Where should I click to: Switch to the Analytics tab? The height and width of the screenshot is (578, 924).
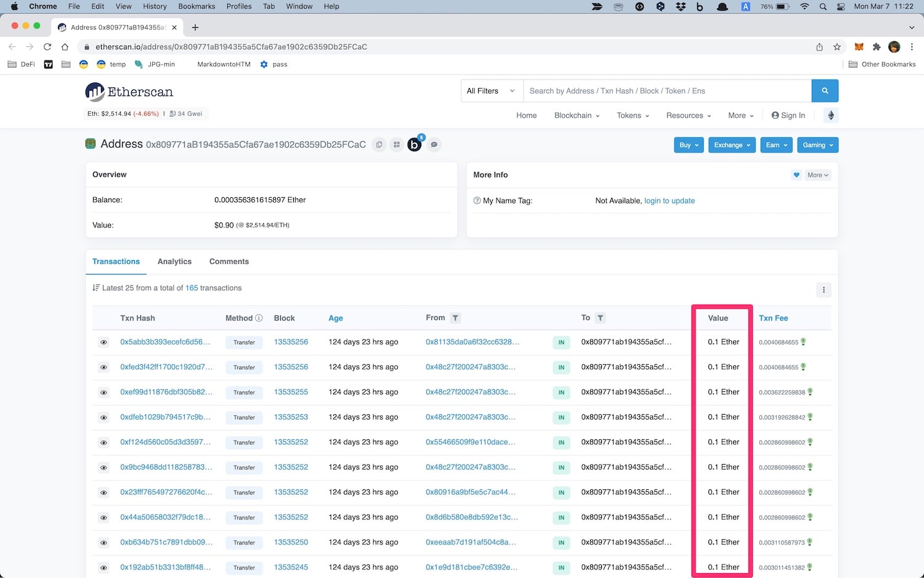coord(174,261)
